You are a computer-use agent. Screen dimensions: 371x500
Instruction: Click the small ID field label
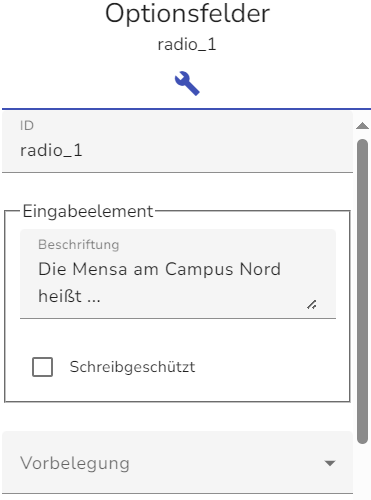pyautogui.click(x=27, y=126)
